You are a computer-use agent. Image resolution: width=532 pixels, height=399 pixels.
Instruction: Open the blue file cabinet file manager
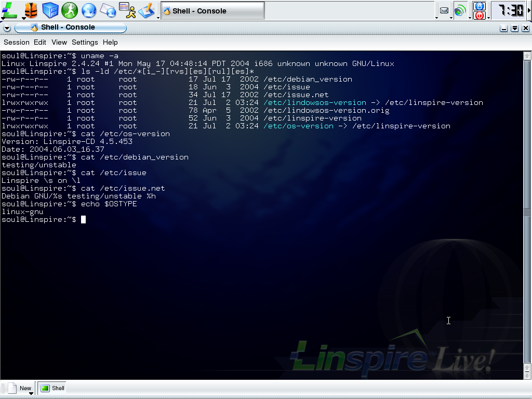[50, 10]
